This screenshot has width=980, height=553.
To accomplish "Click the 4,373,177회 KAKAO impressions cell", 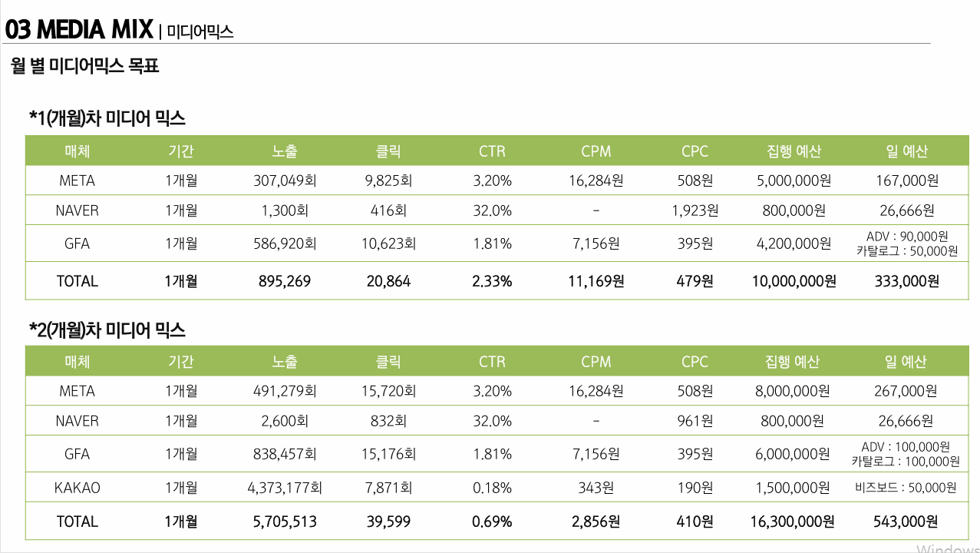I will (x=285, y=488).
